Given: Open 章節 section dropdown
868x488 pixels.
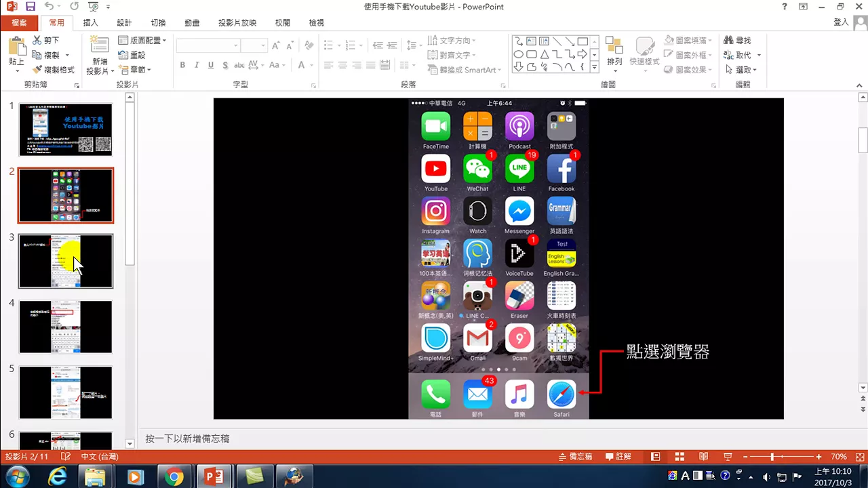Looking at the screenshot, I should point(135,70).
